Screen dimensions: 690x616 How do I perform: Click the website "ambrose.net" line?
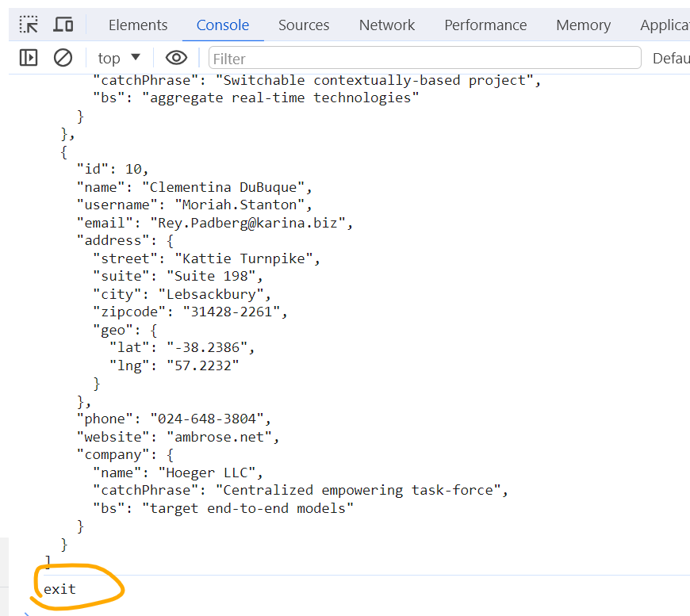(178, 437)
